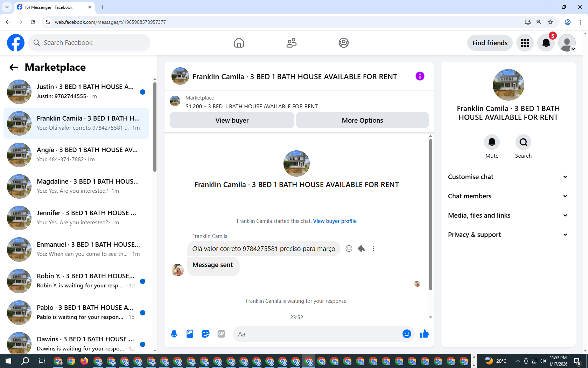The height and width of the screenshot is (368, 588).
Task: Click the Find friends button
Action: click(490, 43)
